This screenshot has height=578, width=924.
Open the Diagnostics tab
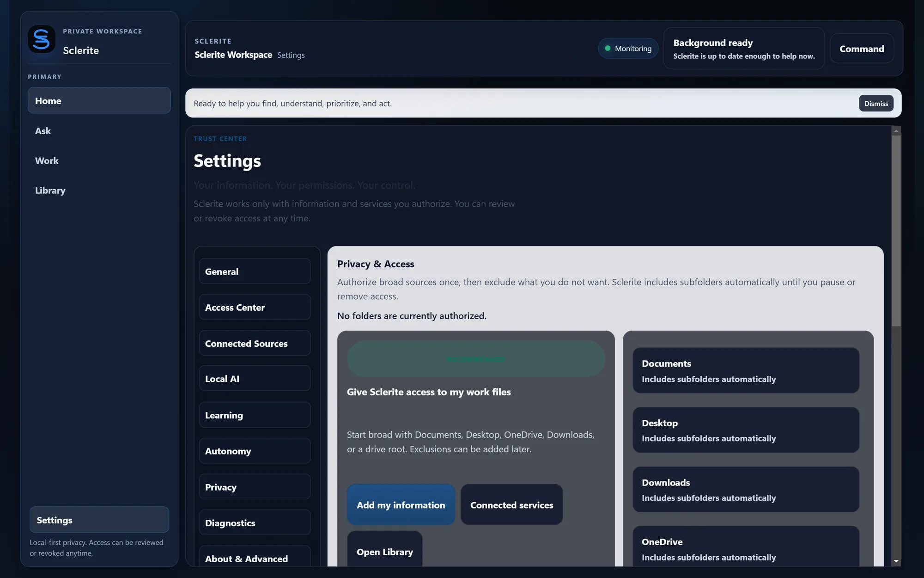255,523
